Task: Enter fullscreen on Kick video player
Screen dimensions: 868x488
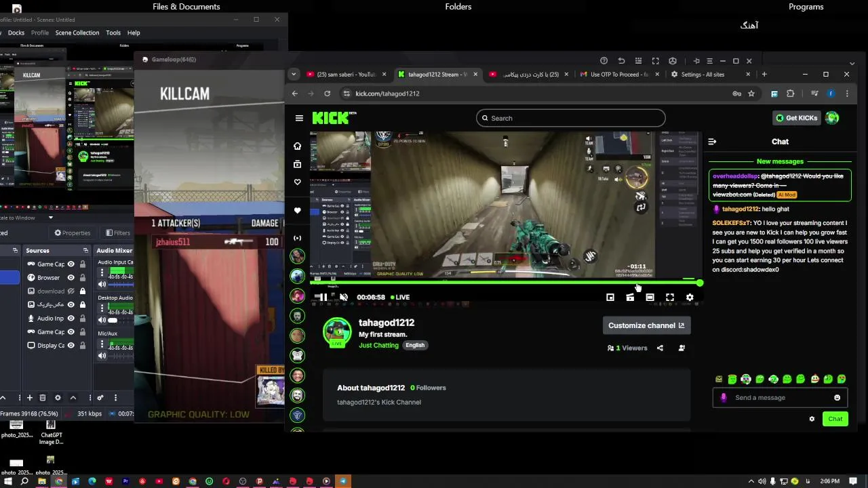Action: [670, 297]
